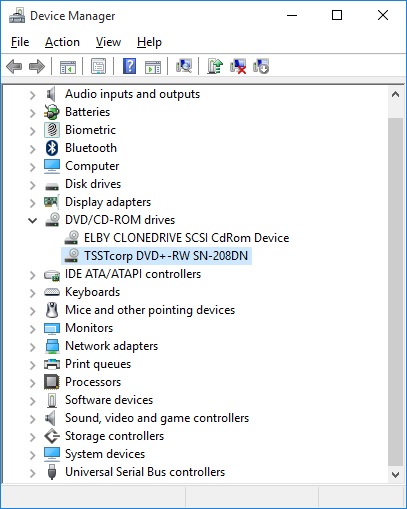407x509 pixels.
Task: Collapse the DVD/CD-ROM drives category
Action: click(32, 220)
